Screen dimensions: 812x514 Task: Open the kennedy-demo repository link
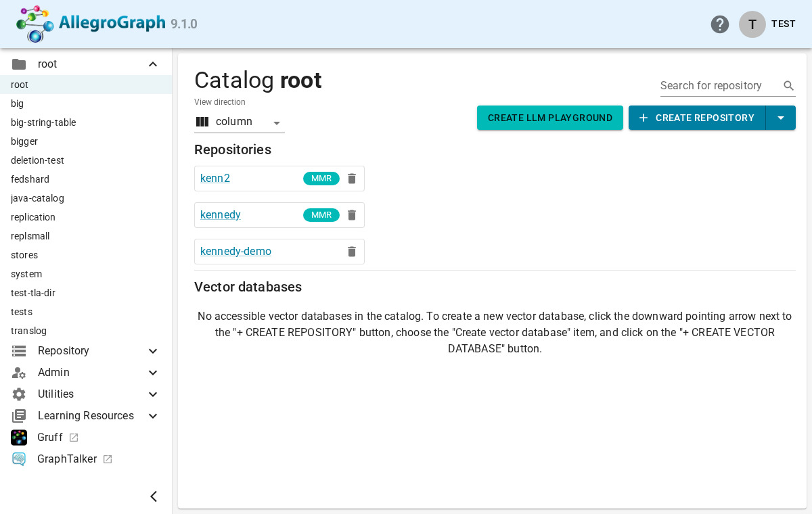(x=235, y=252)
